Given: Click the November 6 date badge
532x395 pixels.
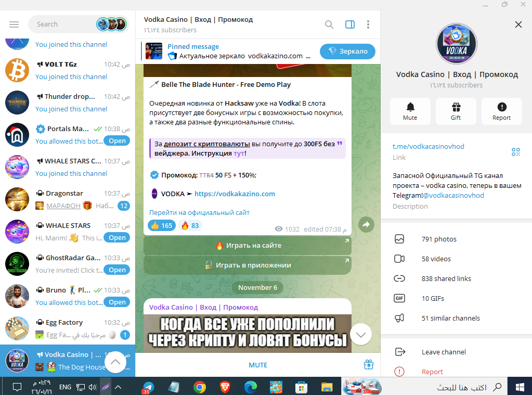Looking at the screenshot, I should (x=257, y=288).
